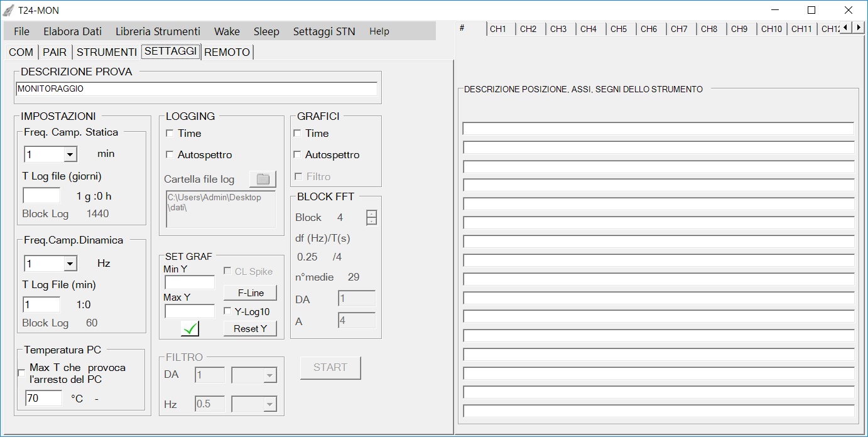Open Elabora Dati menu

(72, 31)
